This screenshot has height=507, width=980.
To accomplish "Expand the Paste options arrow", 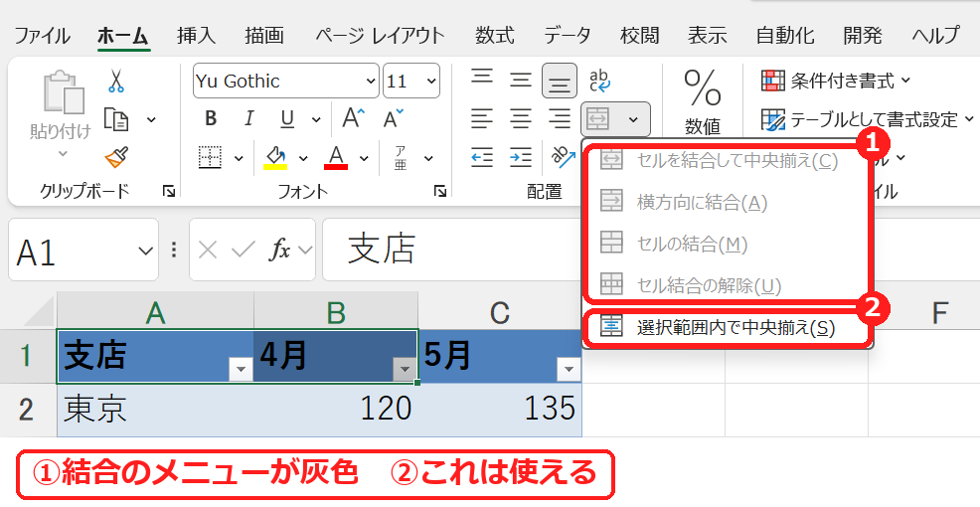I will (x=62, y=154).
